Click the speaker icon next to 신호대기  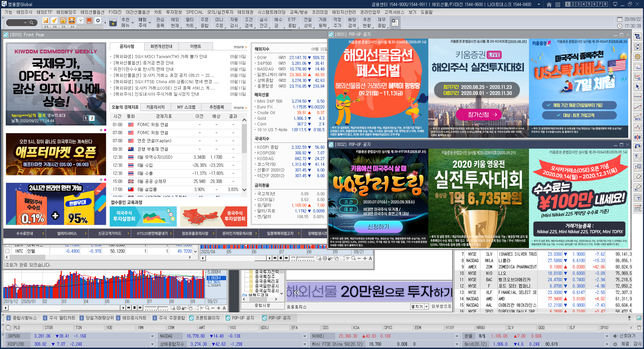[615, 336]
